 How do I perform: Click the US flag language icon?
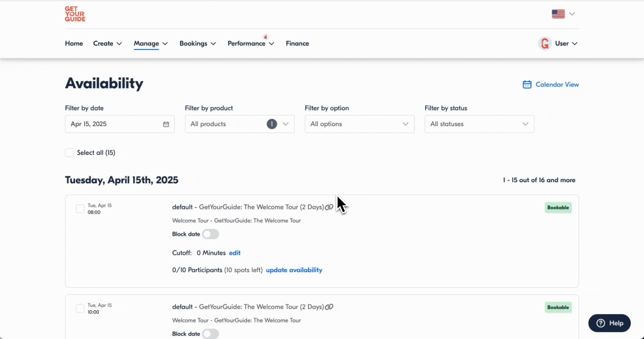click(x=558, y=14)
